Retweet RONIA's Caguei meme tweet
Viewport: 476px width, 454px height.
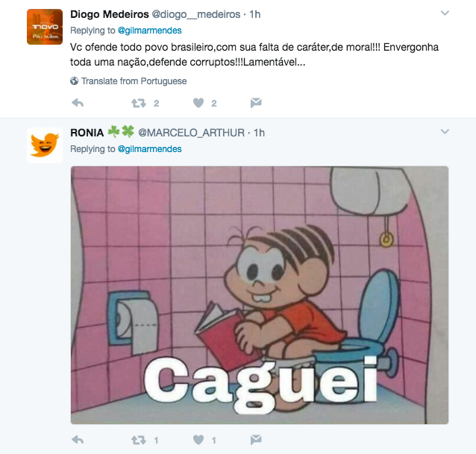[x=139, y=440]
